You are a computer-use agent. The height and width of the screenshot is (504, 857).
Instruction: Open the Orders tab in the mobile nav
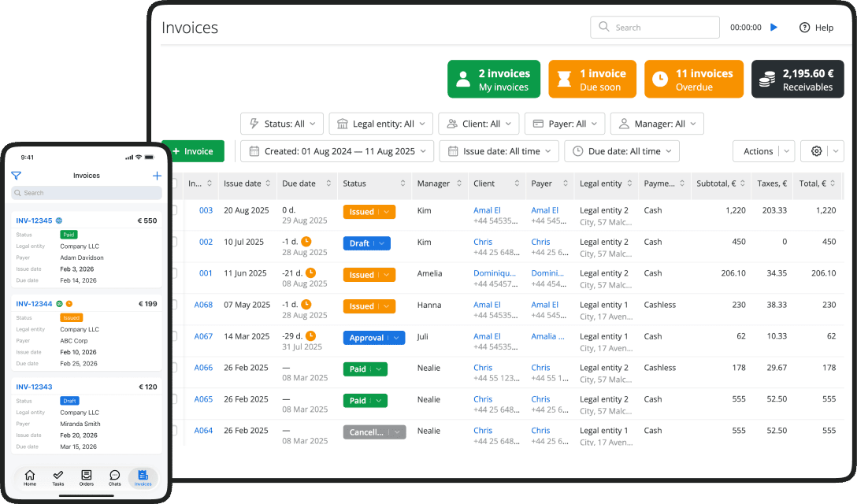pos(86,477)
